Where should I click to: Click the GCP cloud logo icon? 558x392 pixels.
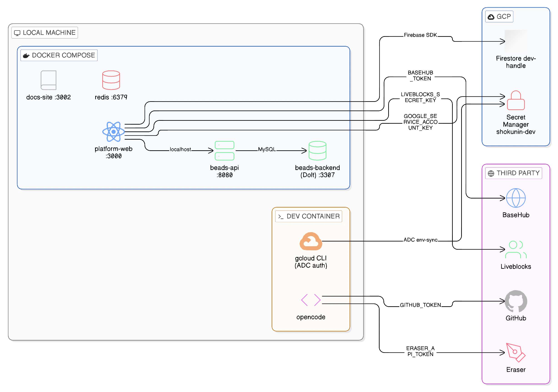click(x=491, y=17)
